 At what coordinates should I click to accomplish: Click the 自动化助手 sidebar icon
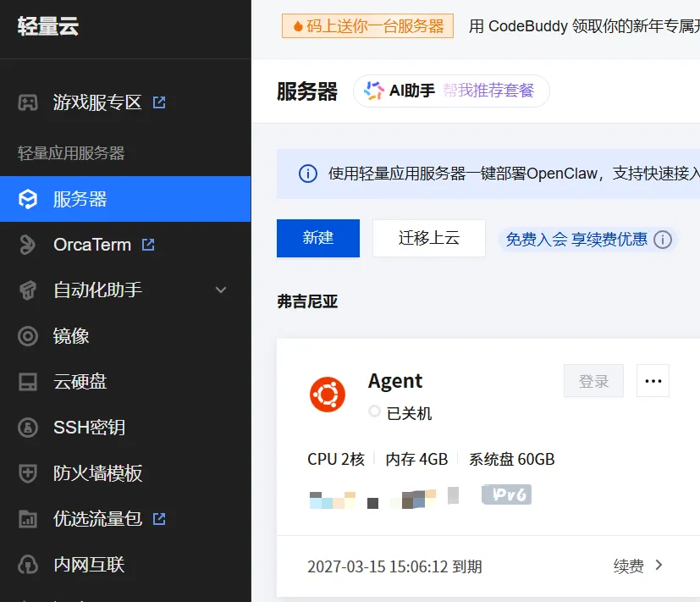point(28,290)
